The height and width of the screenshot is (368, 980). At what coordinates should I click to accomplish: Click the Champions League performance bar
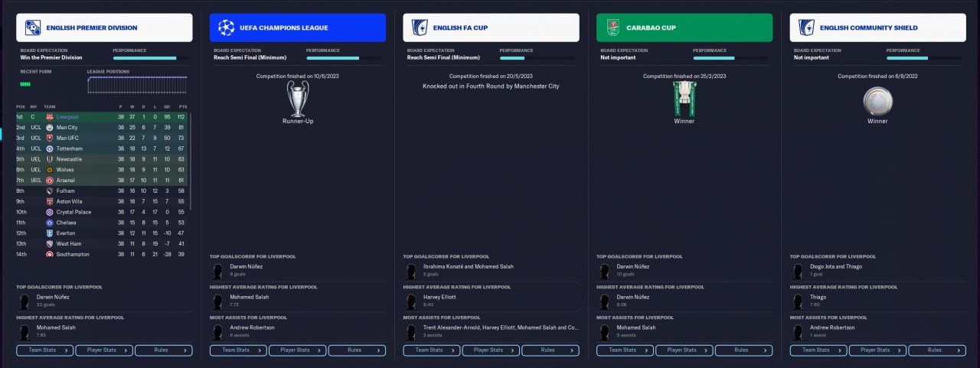(x=343, y=57)
